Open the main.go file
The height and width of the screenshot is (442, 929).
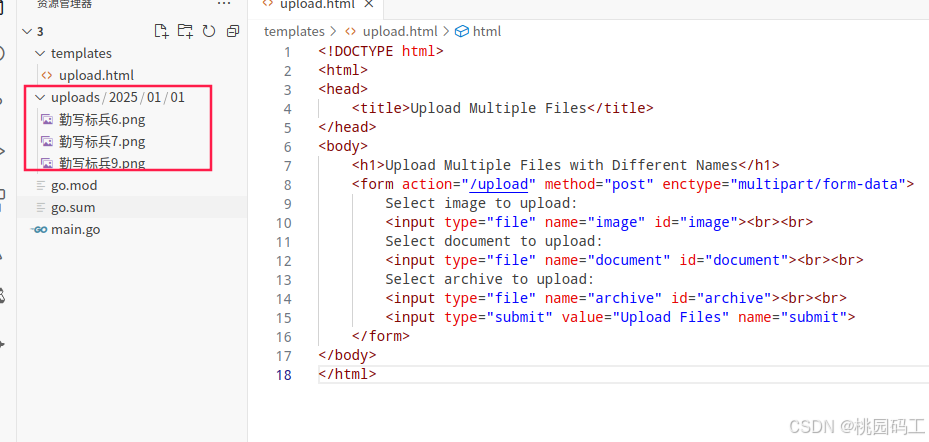coord(75,229)
